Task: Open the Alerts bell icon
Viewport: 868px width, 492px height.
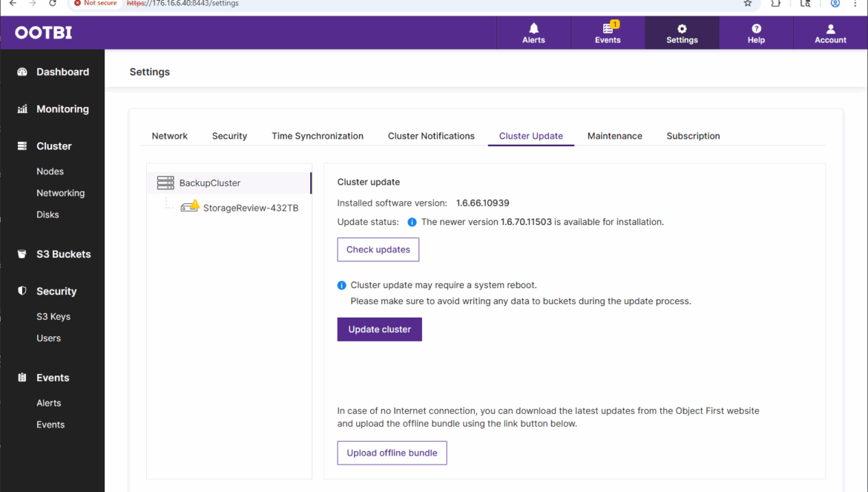Action: [x=533, y=28]
